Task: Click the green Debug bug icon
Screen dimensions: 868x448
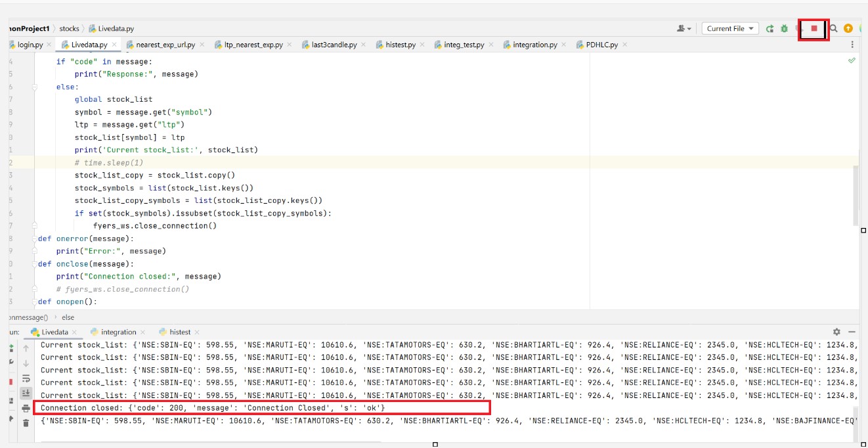Action: click(x=784, y=28)
